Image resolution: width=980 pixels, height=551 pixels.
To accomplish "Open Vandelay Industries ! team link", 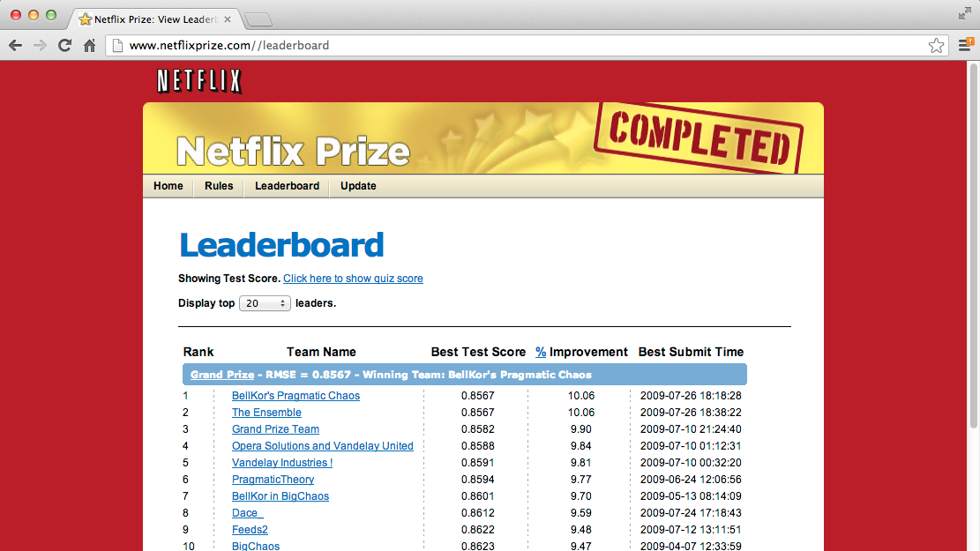I will (x=282, y=463).
